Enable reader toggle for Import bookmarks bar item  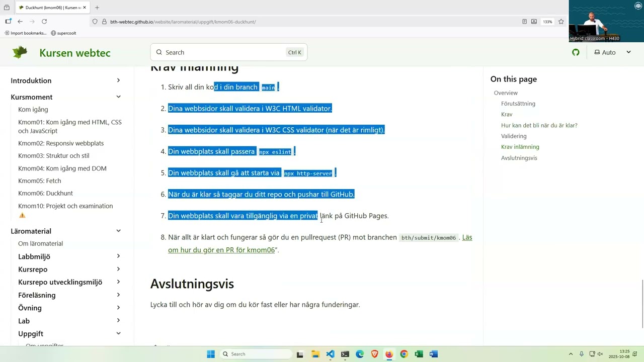click(26, 33)
